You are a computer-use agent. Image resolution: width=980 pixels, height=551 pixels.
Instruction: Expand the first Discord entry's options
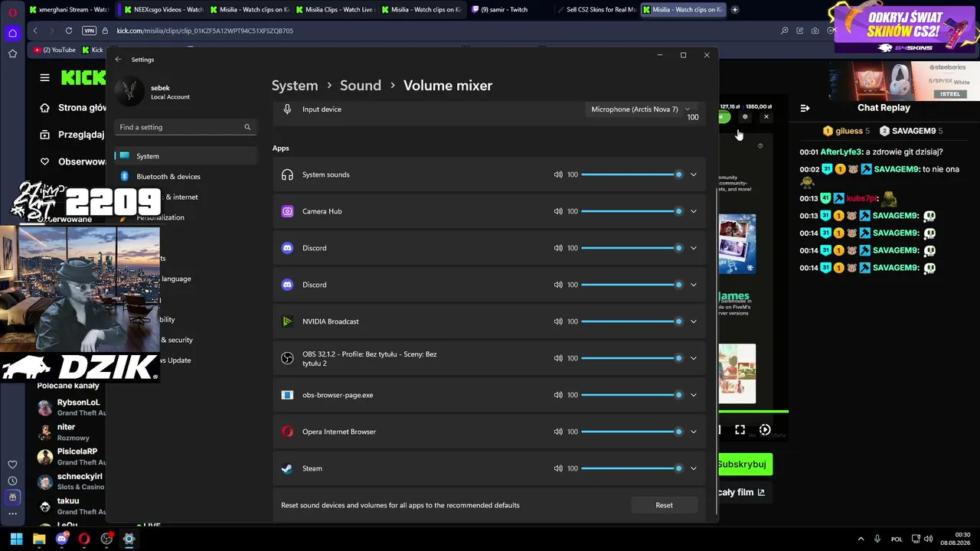tap(694, 248)
